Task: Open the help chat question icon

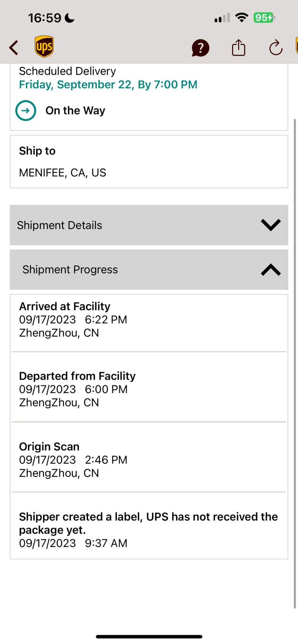Action: 200,48
